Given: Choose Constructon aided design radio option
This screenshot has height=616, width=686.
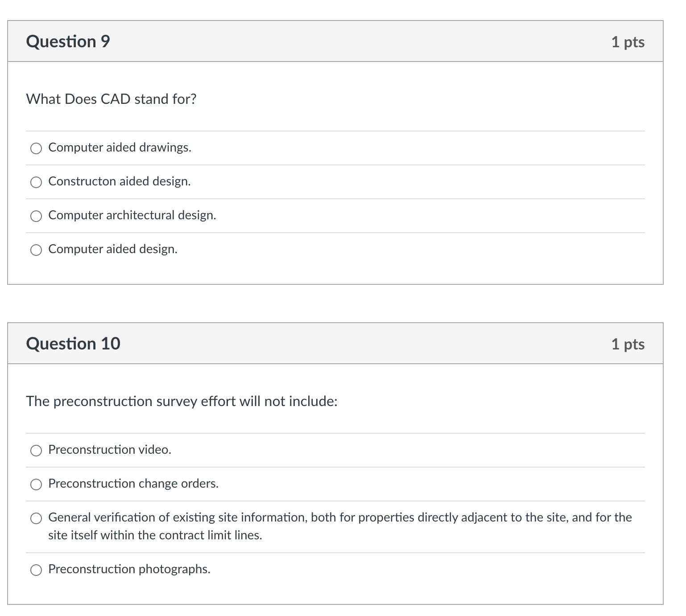Looking at the screenshot, I should 36,182.
